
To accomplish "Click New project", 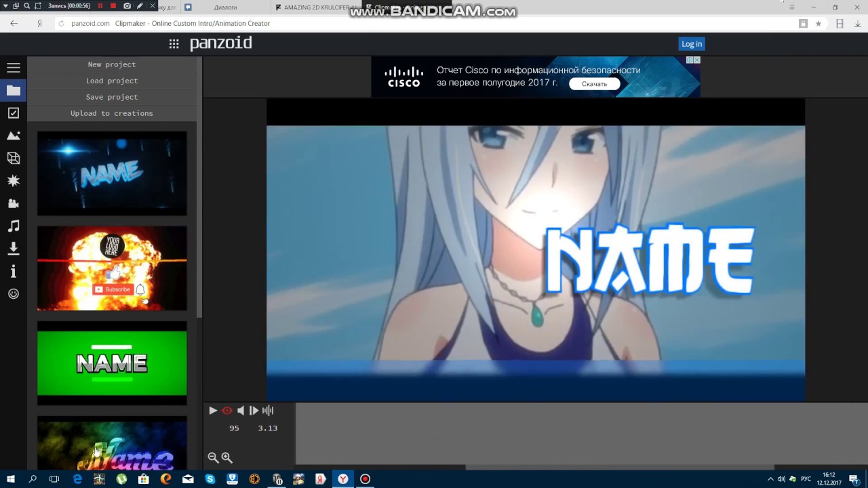I will (112, 64).
